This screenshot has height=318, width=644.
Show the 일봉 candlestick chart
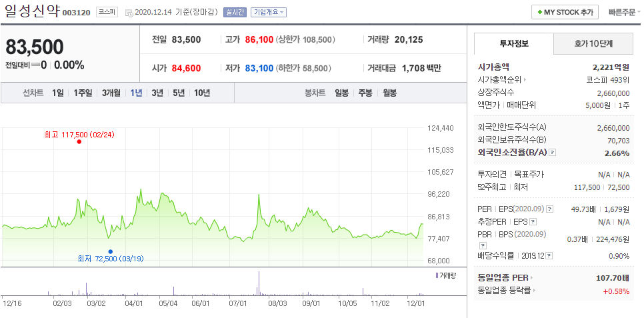(341, 93)
